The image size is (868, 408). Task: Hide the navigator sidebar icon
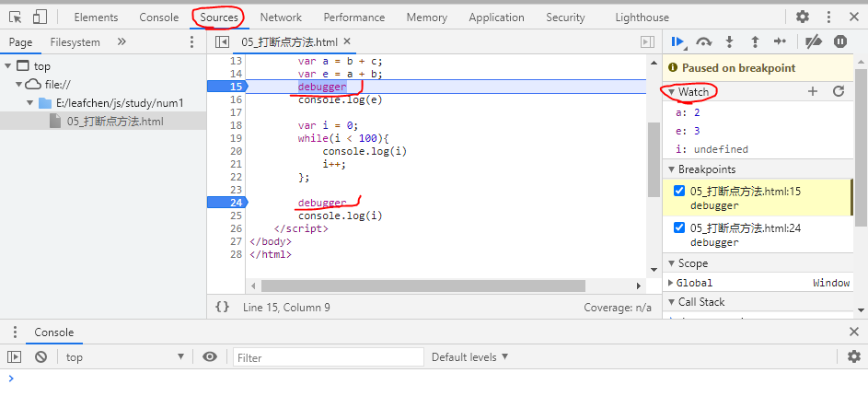[x=222, y=42]
